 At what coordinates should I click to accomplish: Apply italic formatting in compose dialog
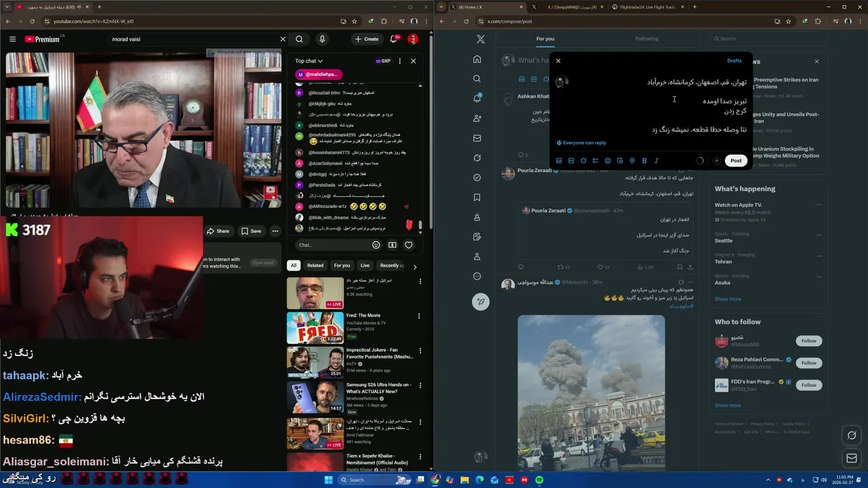pyautogui.click(x=656, y=161)
